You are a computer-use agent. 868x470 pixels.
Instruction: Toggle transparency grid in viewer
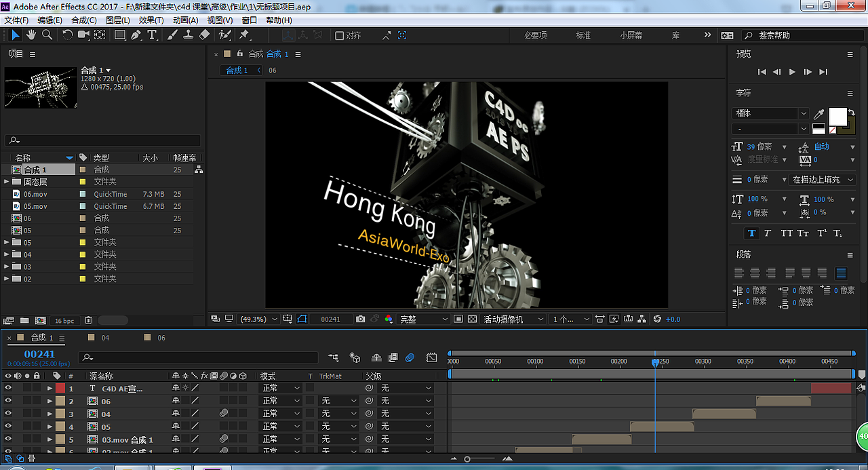pyautogui.click(x=472, y=319)
